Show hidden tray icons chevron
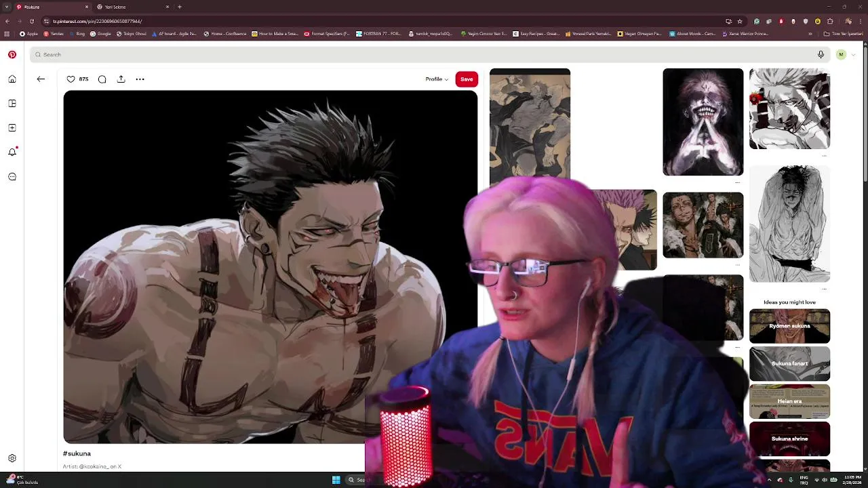 click(769, 480)
